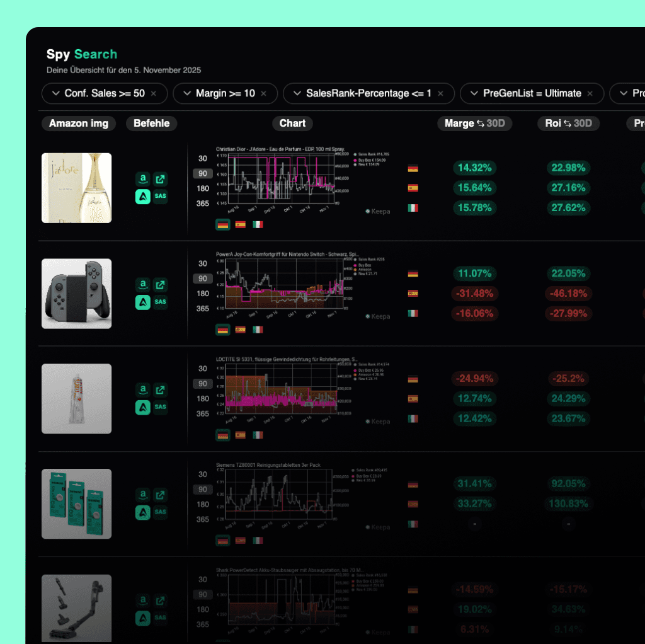Click SAS button in Shark PowerDetect row
The height and width of the screenshot is (644, 645).
click(x=160, y=618)
